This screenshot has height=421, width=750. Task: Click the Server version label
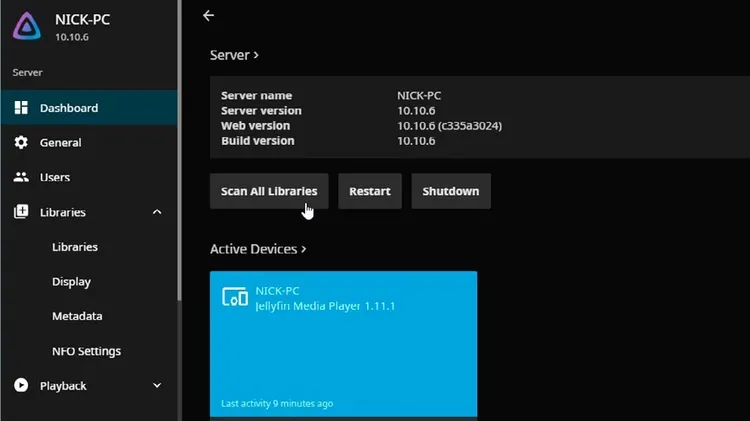[x=261, y=111]
